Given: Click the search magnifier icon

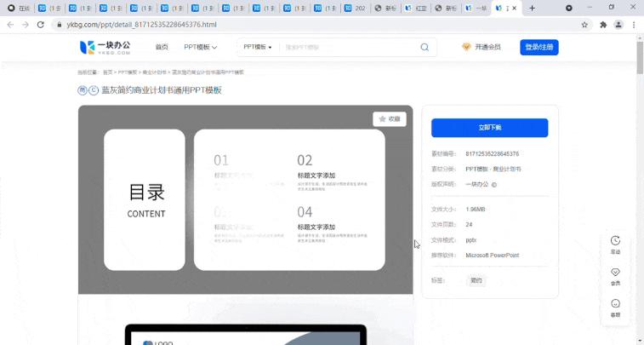Looking at the screenshot, I should tap(425, 48).
